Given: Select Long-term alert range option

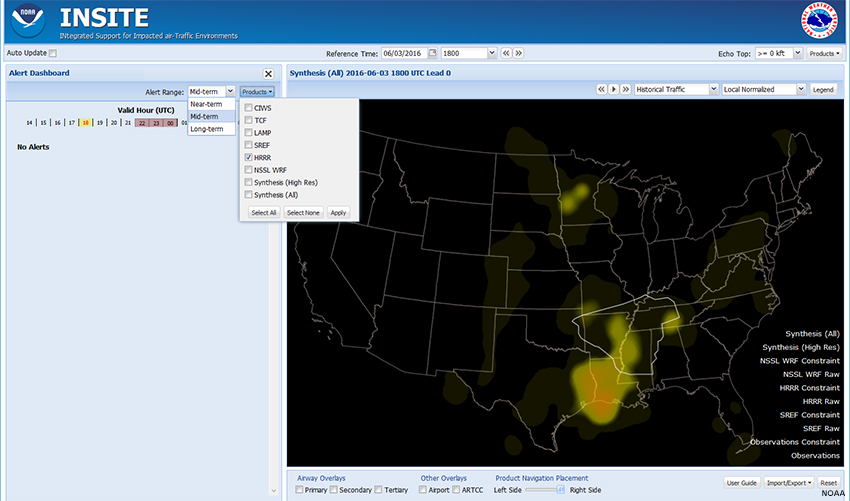Looking at the screenshot, I should tap(211, 129).
